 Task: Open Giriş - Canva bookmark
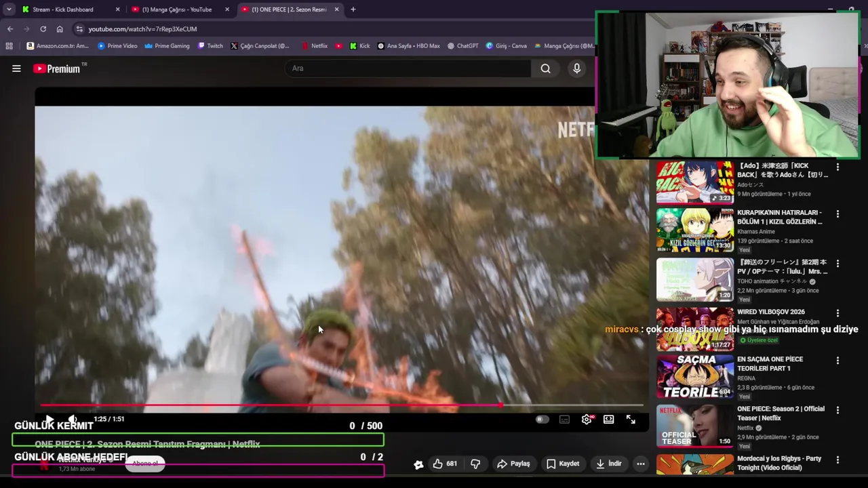[x=507, y=46]
